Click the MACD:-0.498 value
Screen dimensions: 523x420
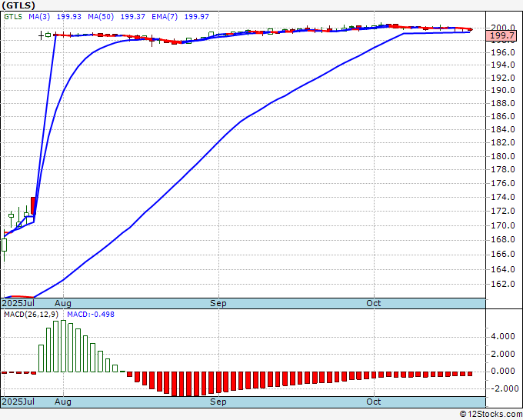[x=91, y=315]
